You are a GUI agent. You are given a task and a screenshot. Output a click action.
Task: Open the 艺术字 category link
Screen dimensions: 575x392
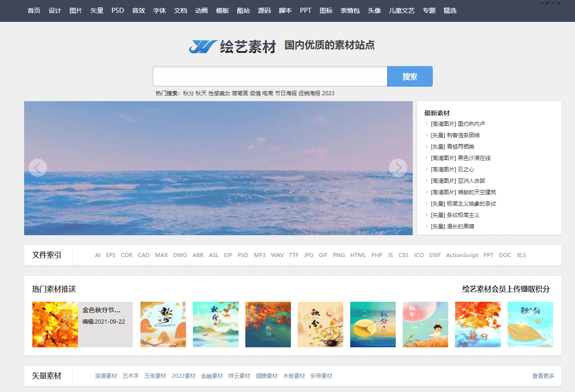tap(130, 376)
